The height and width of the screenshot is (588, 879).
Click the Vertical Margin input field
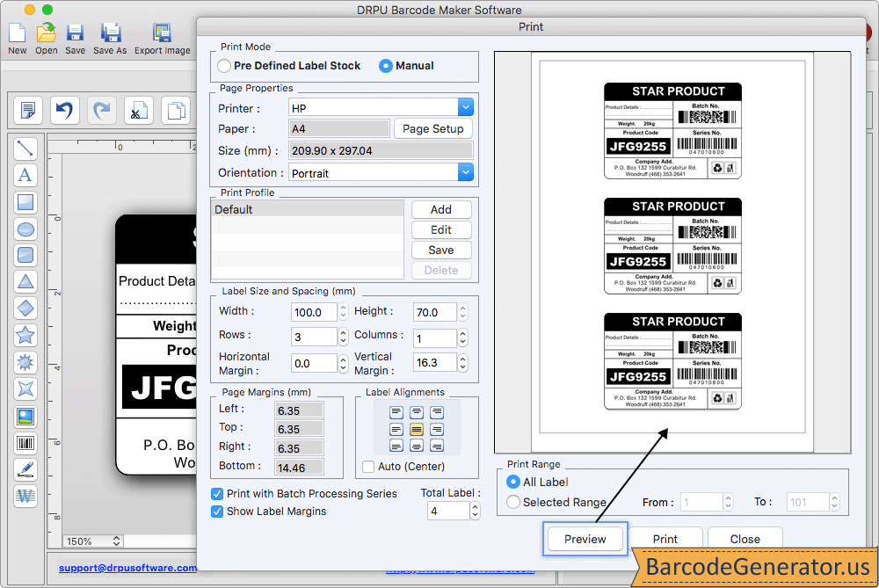[x=434, y=363]
